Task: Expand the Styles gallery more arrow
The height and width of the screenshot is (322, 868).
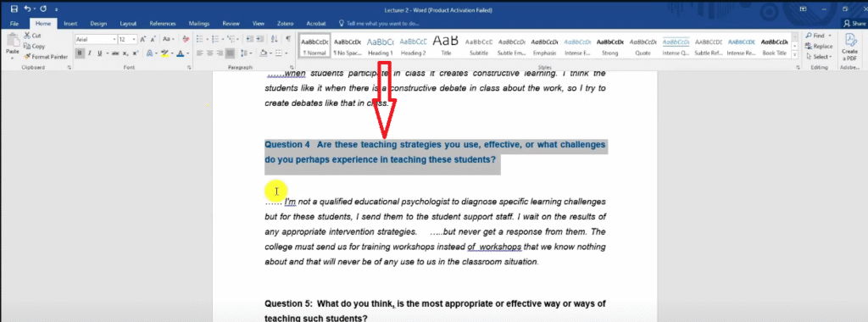Action: click(795, 55)
